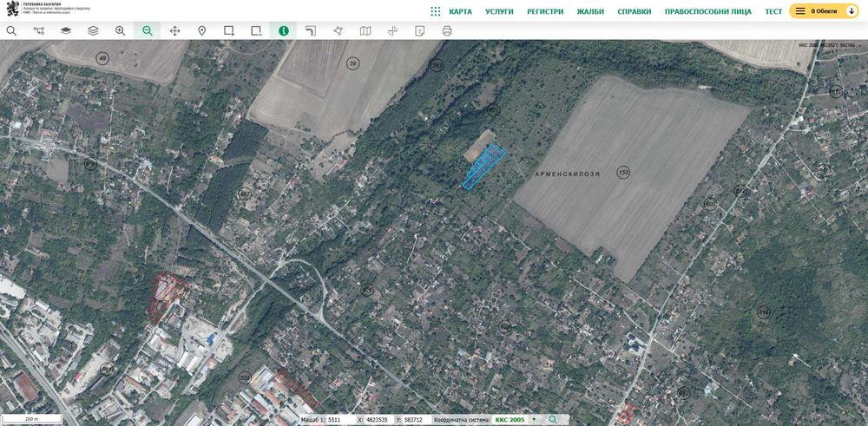Click the location pin marker tool

201,30
